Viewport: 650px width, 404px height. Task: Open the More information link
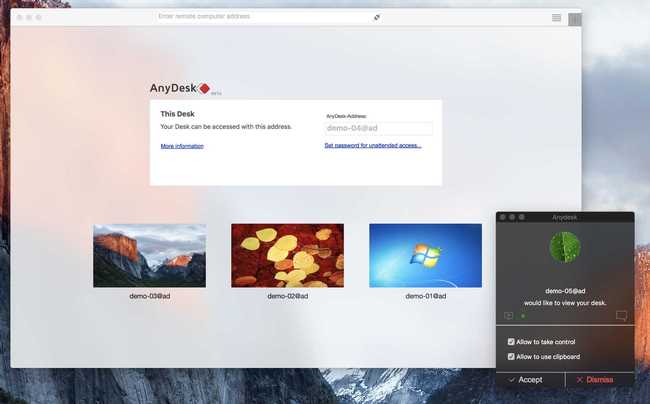[x=182, y=146]
